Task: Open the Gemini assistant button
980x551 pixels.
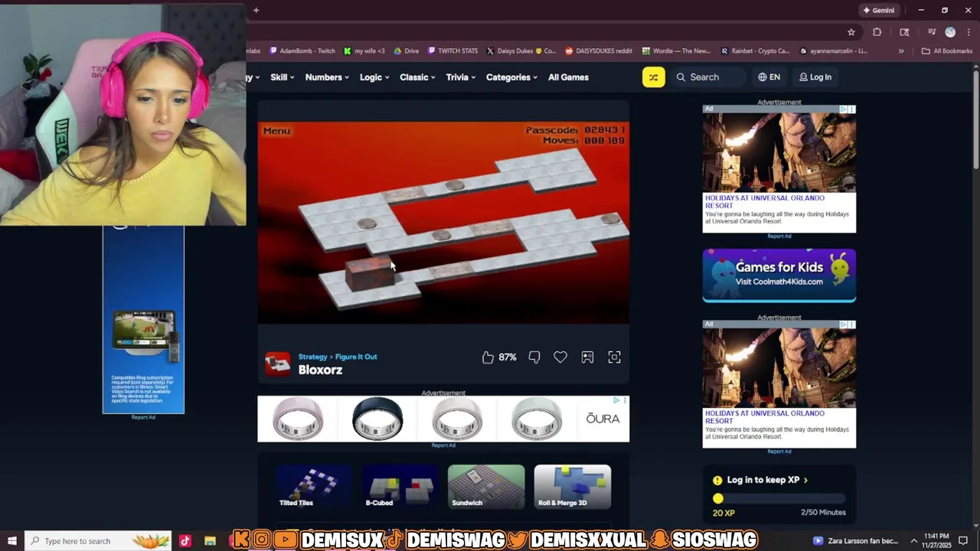Action: tap(879, 10)
